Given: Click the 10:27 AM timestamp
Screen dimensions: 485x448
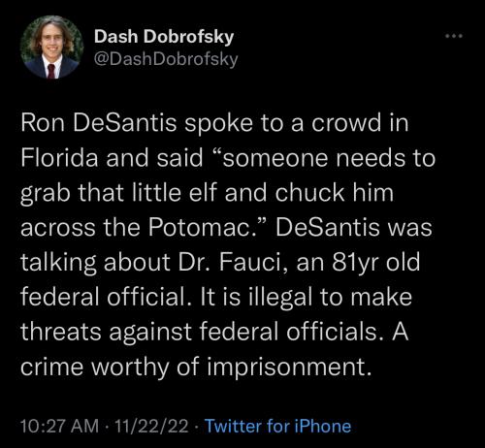Looking at the screenshot, I should 59,426.
